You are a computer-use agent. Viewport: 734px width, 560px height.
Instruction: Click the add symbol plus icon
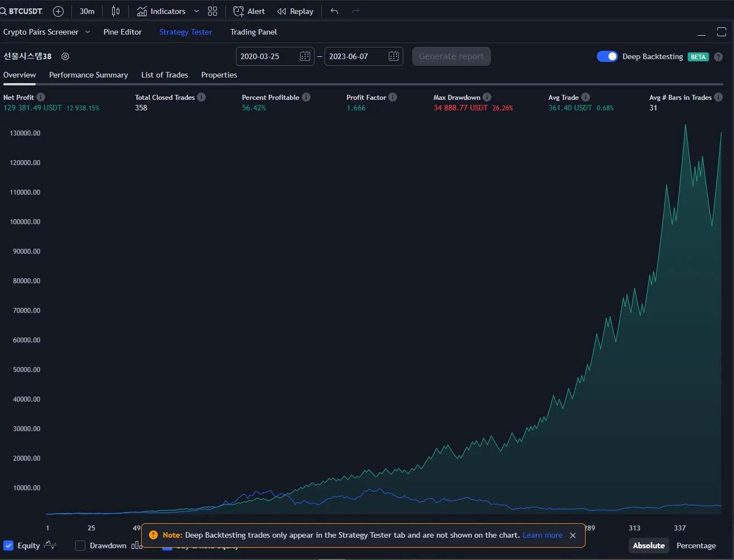point(58,11)
